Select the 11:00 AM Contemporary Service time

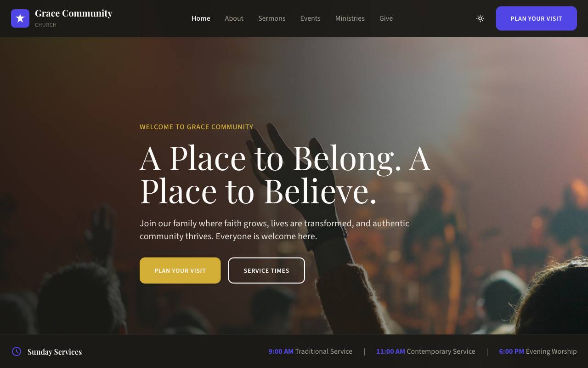pyautogui.click(x=425, y=351)
